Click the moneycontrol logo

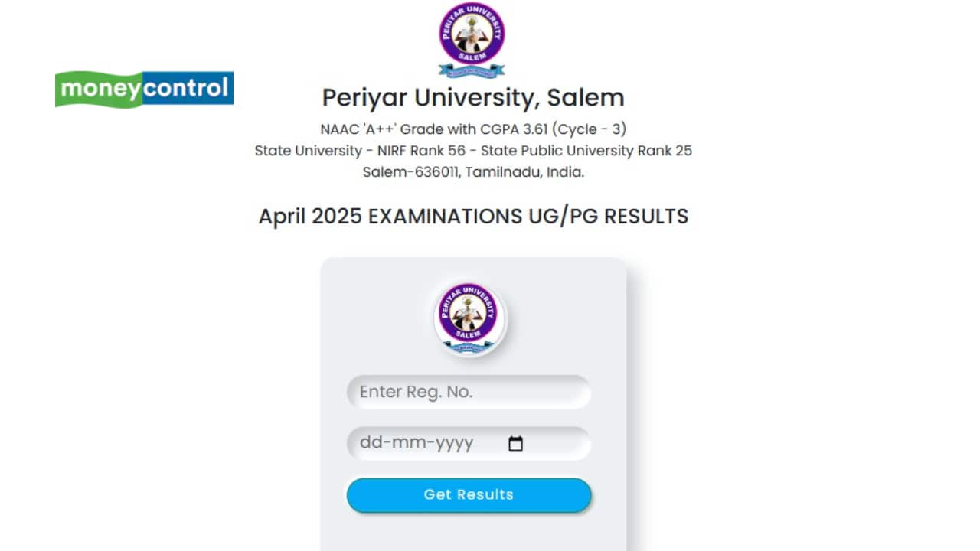143,89
